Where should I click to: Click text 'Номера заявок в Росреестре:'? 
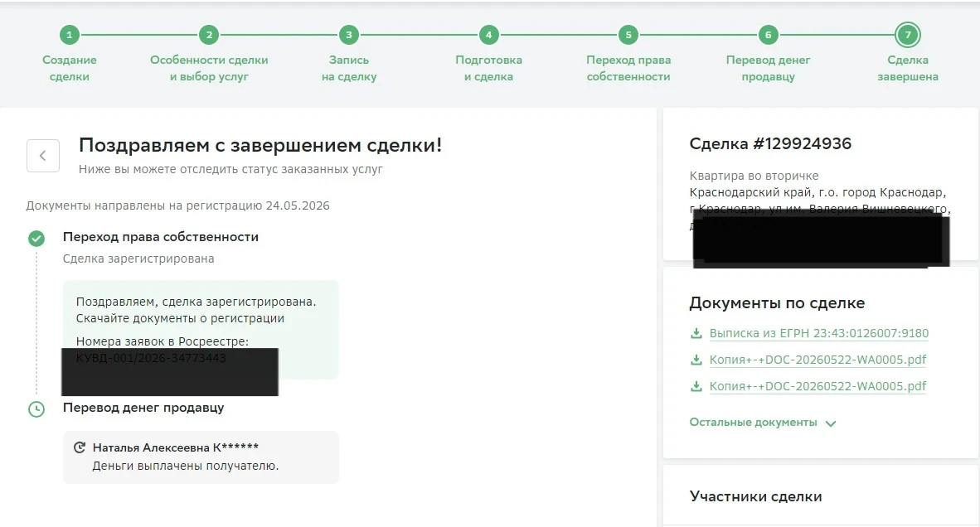163,341
